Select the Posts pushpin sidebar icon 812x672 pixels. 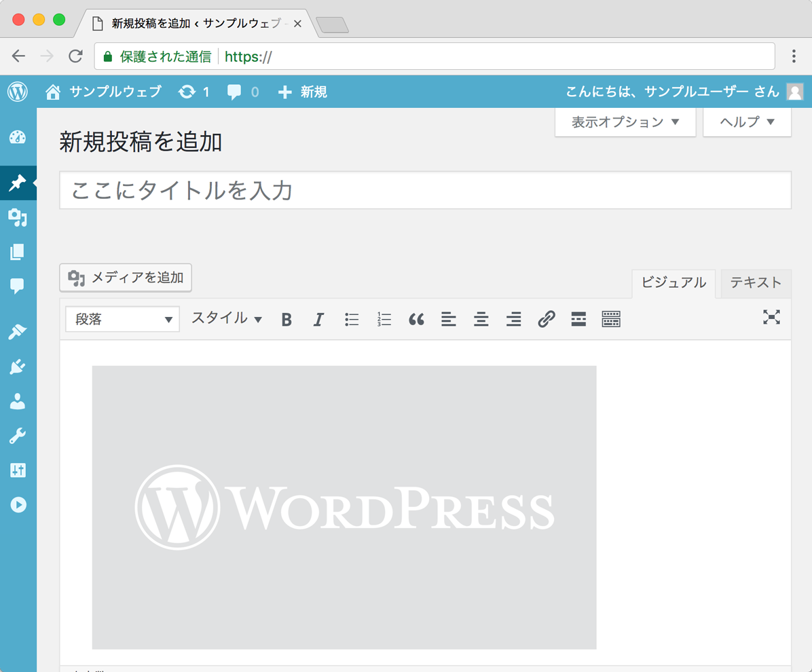tap(18, 183)
